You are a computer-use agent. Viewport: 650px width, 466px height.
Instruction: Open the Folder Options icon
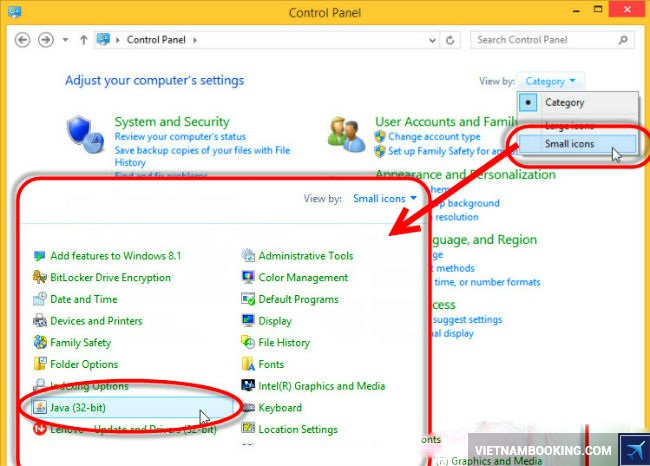click(40, 365)
